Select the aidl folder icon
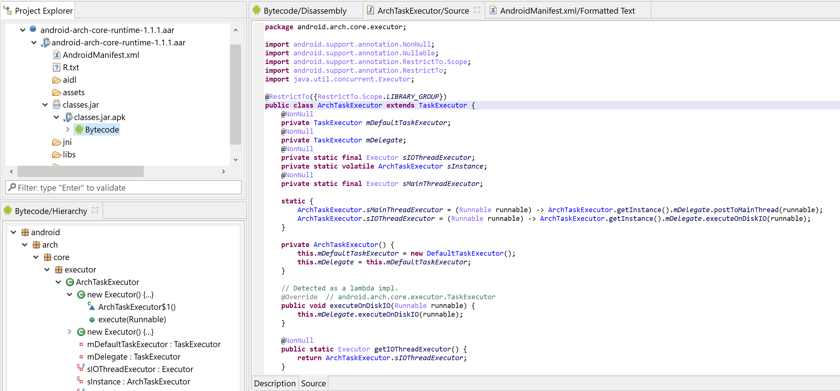 point(56,80)
